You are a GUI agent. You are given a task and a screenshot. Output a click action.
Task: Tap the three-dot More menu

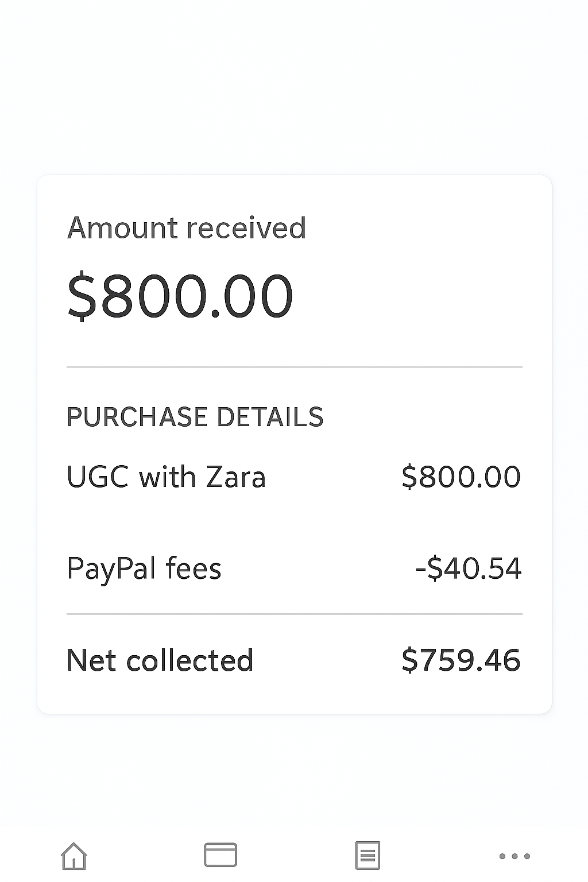click(514, 856)
